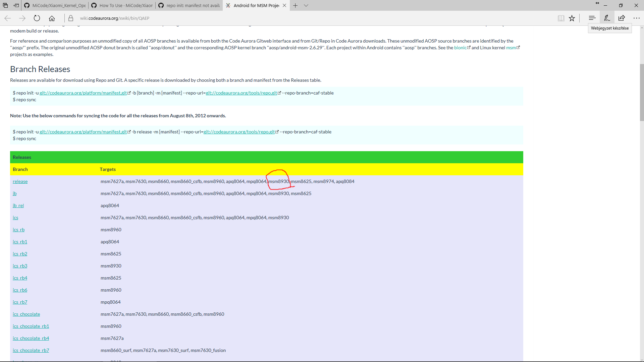Viewport: 644px width, 362px height.
Task: Open the "release" branch link
Action: click(x=20, y=181)
